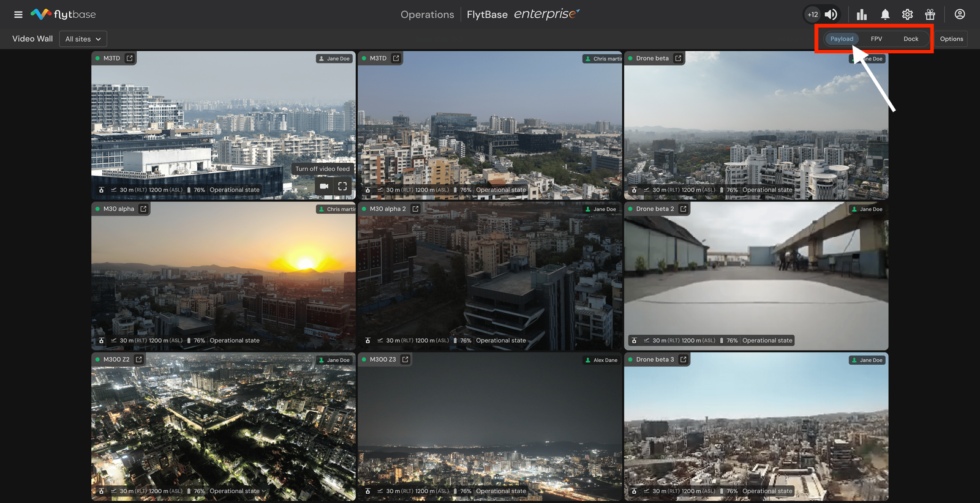Click the M300 Z2 drone name
The height and width of the screenshot is (503, 980).
116,359
